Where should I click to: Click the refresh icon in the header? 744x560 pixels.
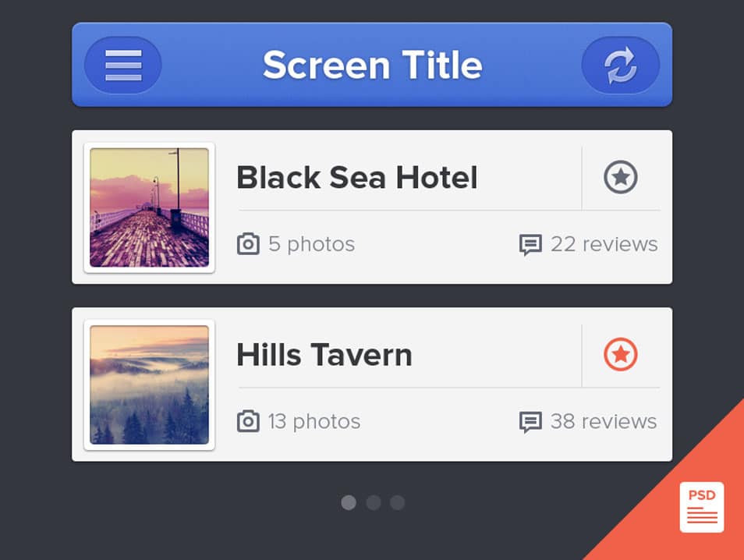pyautogui.click(x=620, y=65)
